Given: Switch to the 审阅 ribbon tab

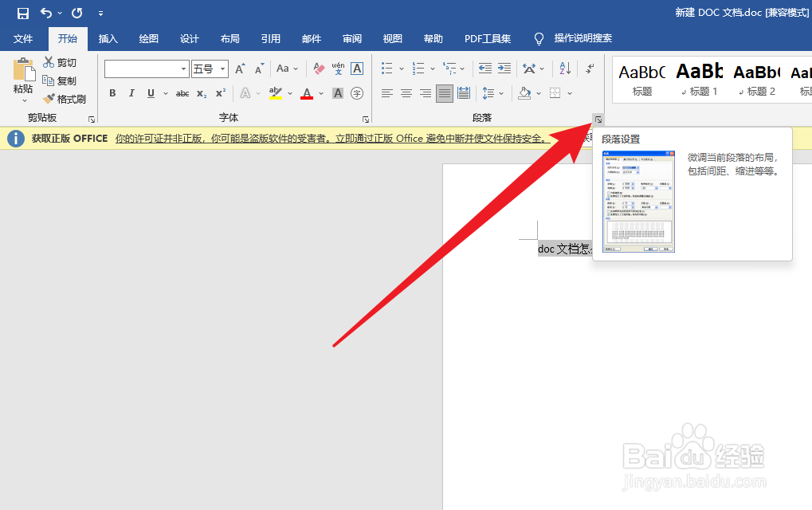Looking at the screenshot, I should pos(352,39).
